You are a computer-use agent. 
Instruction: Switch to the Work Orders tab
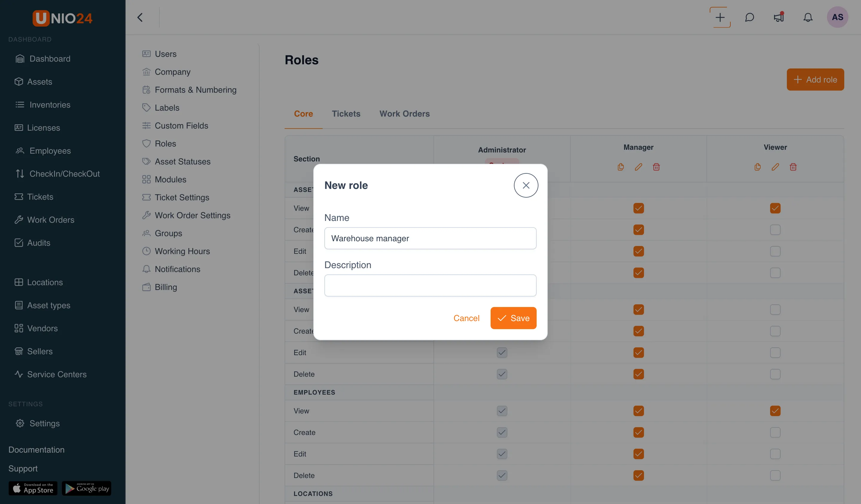[x=404, y=114]
